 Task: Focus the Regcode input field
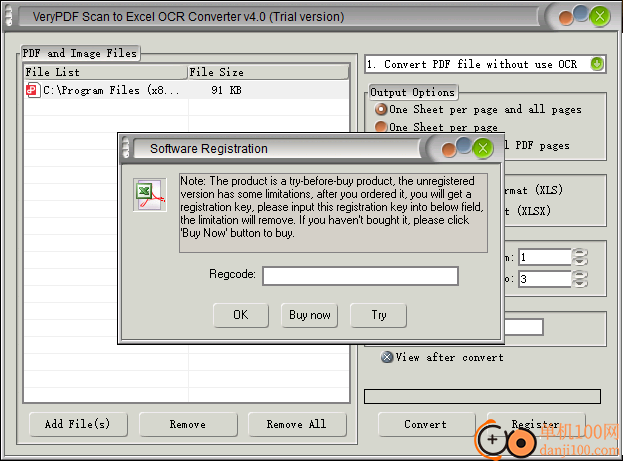(360, 276)
